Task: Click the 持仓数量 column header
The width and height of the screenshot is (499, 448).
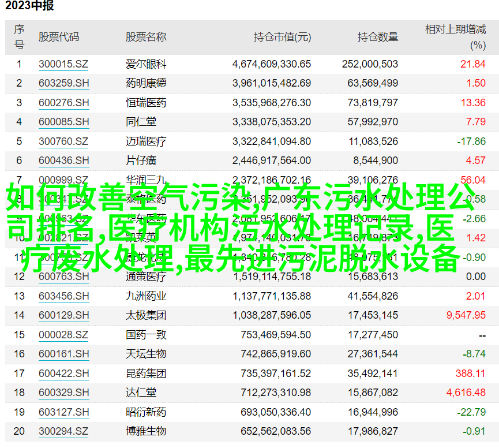Action: click(x=378, y=38)
